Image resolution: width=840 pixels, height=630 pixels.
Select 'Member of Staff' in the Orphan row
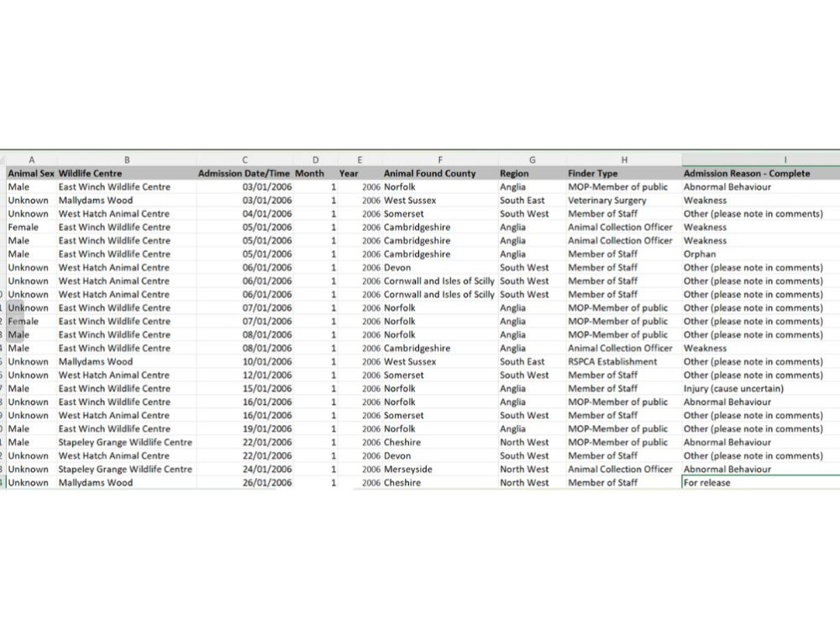pyautogui.click(x=624, y=254)
